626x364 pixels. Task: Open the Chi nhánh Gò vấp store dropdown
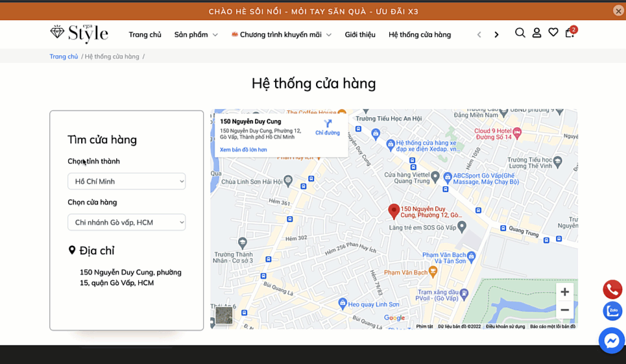coord(126,223)
